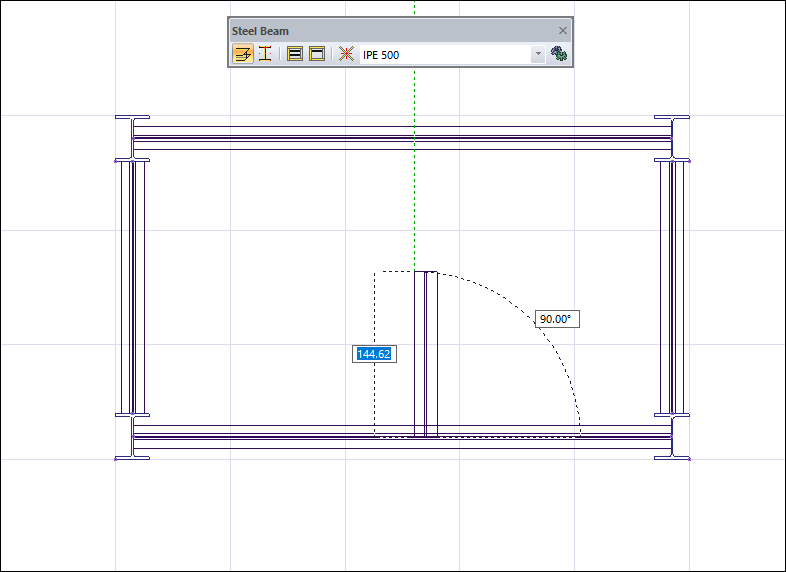Screen dimensions: 786x572
Task: Close the Steel Beam toolbar
Action: (x=562, y=31)
